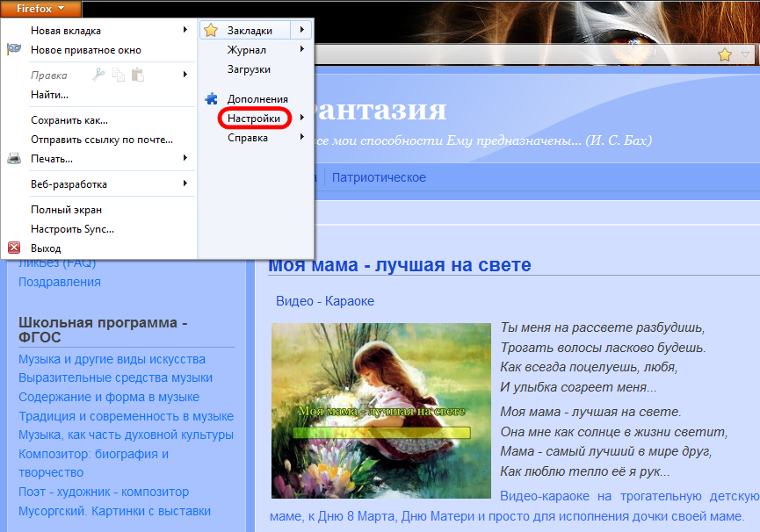
Task: Open the Видео - Караоке link
Action: [x=325, y=301]
